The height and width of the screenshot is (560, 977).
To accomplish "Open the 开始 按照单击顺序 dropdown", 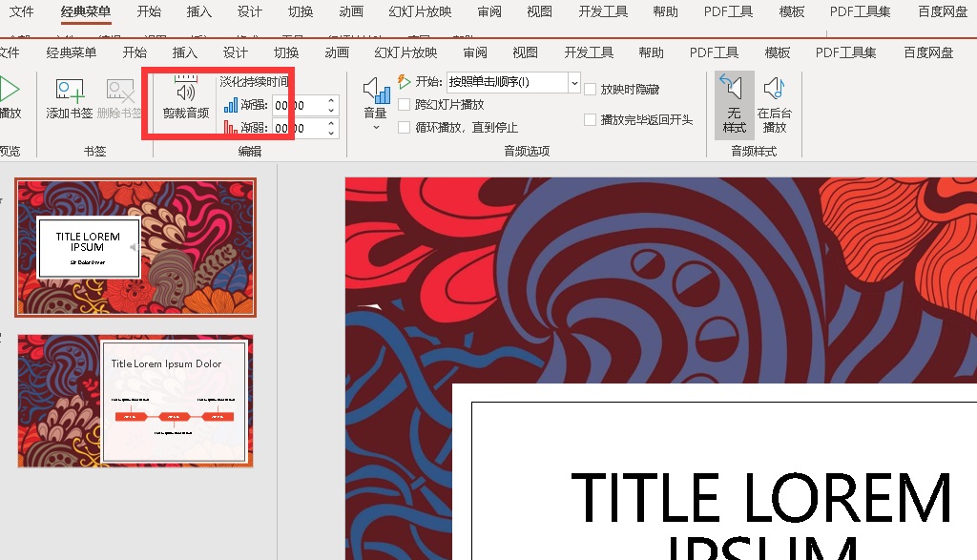I will coord(573,82).
